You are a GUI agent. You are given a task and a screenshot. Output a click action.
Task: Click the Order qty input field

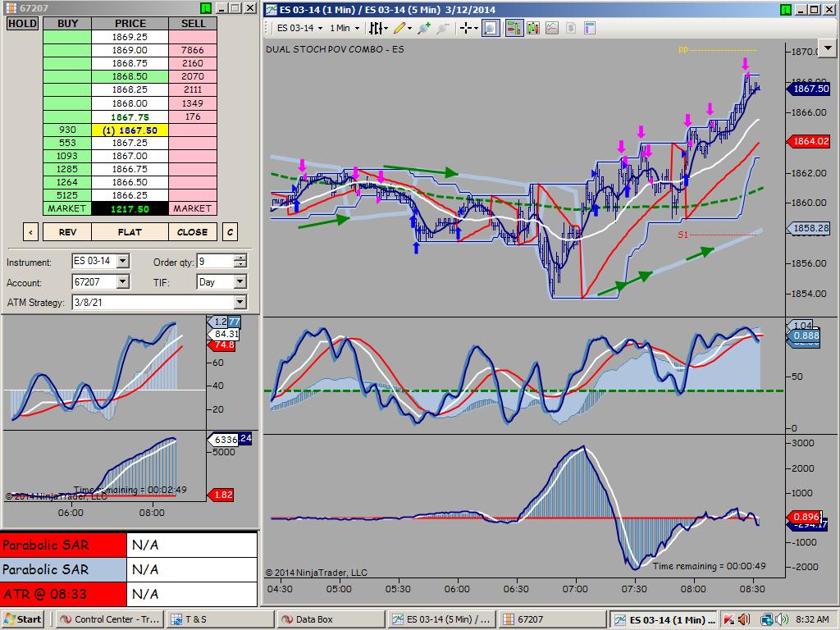pyautogui.click(x=216, y=261)
